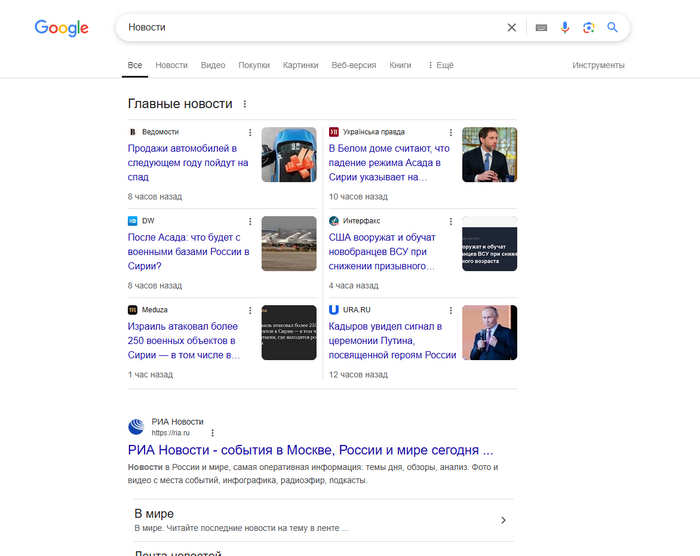Open article В Белом доме считают
The height and width of the screenshot is (556, 700).
389,163
